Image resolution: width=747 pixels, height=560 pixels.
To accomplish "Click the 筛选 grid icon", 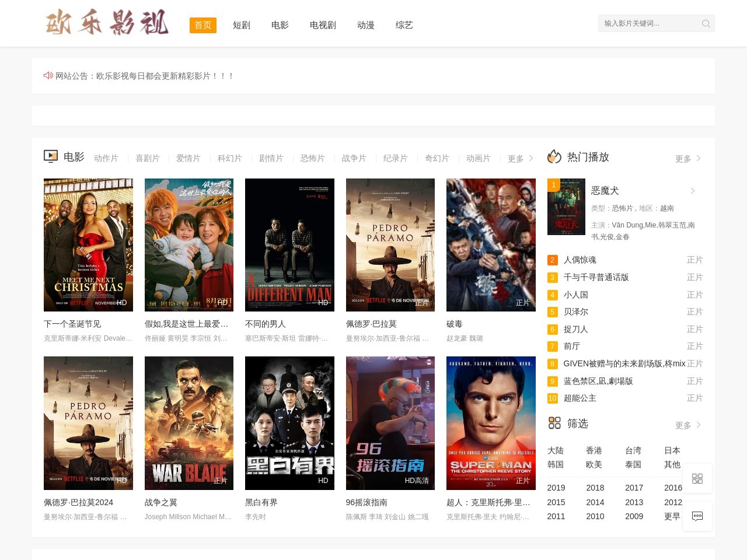I will coord(554,423).
